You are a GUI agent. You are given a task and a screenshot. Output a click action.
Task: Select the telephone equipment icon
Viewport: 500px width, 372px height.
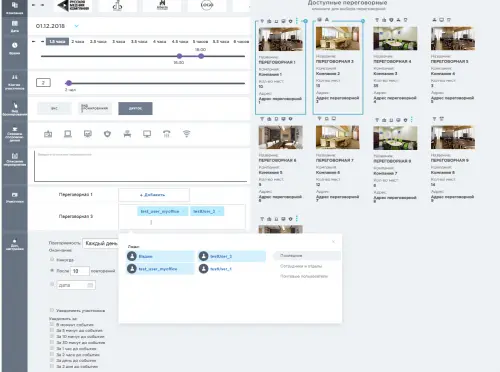[167, 134]
